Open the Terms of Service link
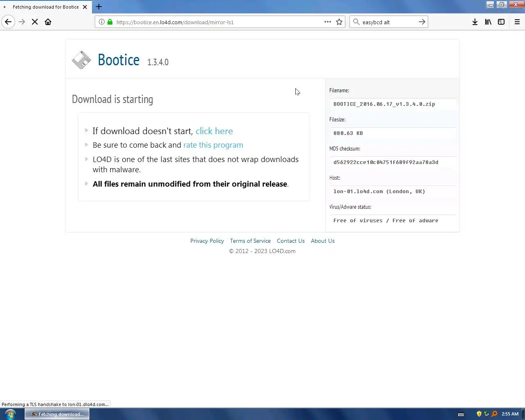The width and height of the screenshot is (525, 420). [250, 241]
